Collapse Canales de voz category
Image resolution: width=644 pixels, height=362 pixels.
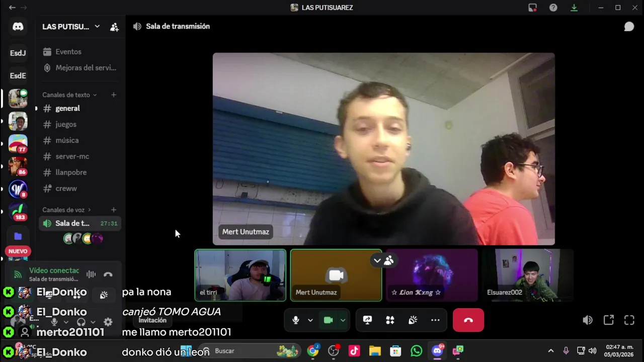point(66,210)
